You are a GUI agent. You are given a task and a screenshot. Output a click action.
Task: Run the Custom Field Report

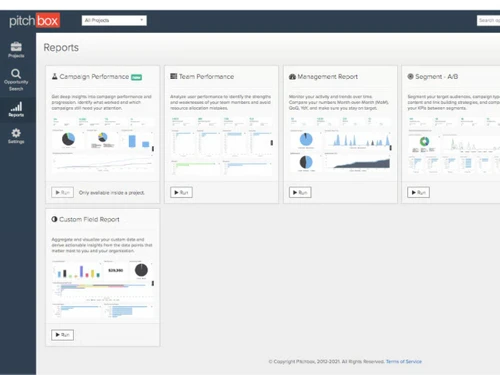point(62,335)
